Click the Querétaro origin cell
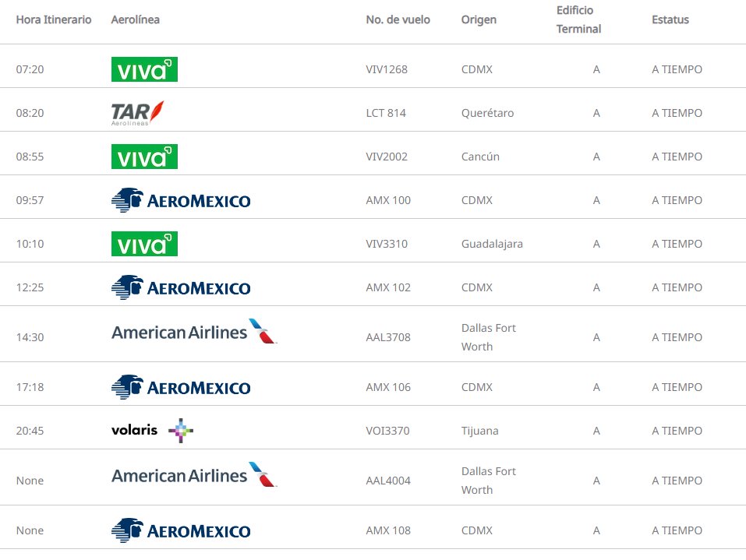Viewport: 746px width, 560px height. click(x=487, y=113)
